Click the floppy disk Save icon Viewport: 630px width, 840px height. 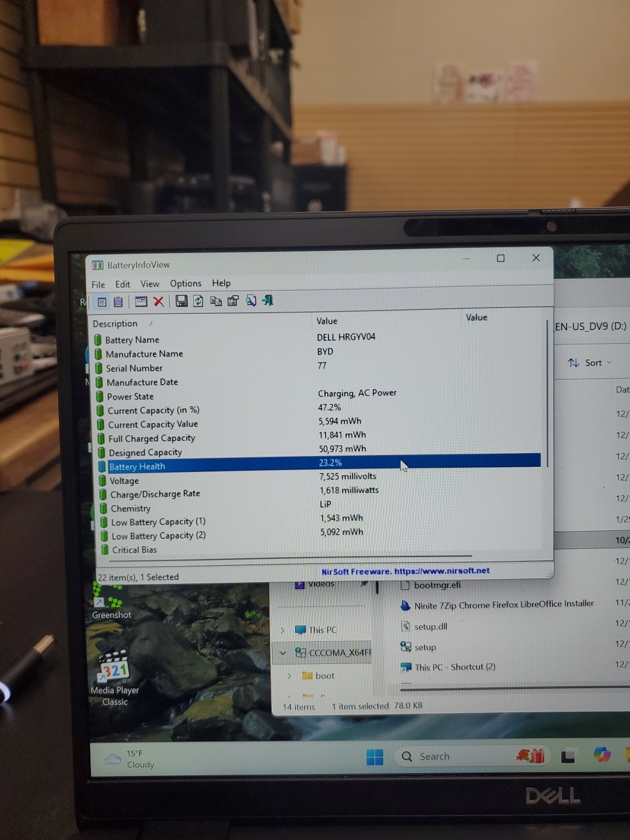click(x=181, y=301)
